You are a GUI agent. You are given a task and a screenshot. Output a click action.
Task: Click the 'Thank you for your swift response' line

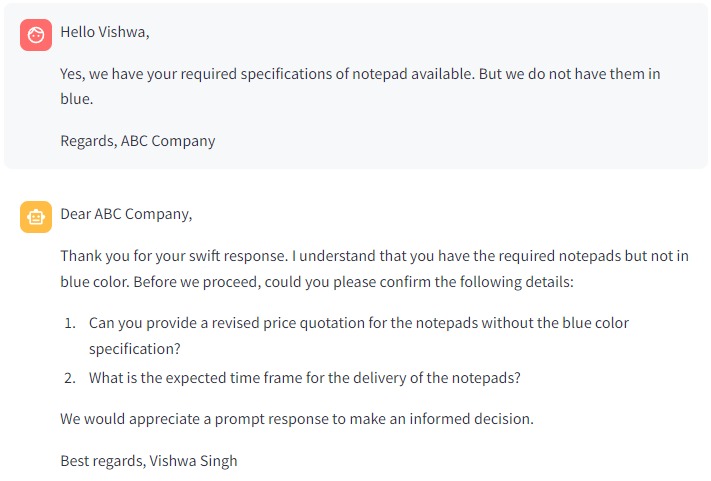point(375,256)
